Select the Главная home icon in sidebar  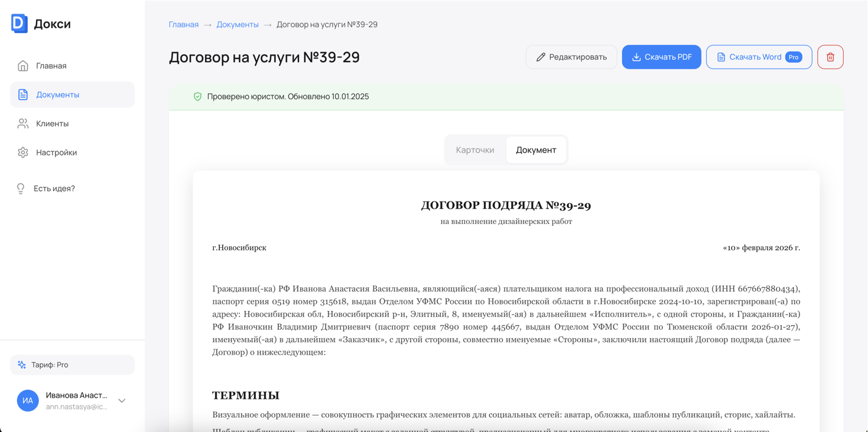pos(22,66)
